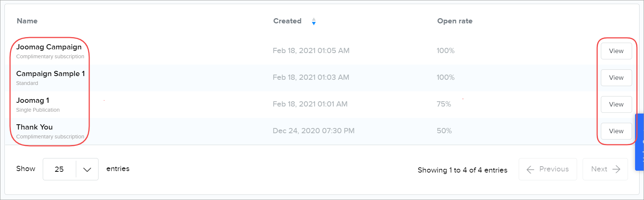Select the Campaign Sample 1 name

click(51, 74)
